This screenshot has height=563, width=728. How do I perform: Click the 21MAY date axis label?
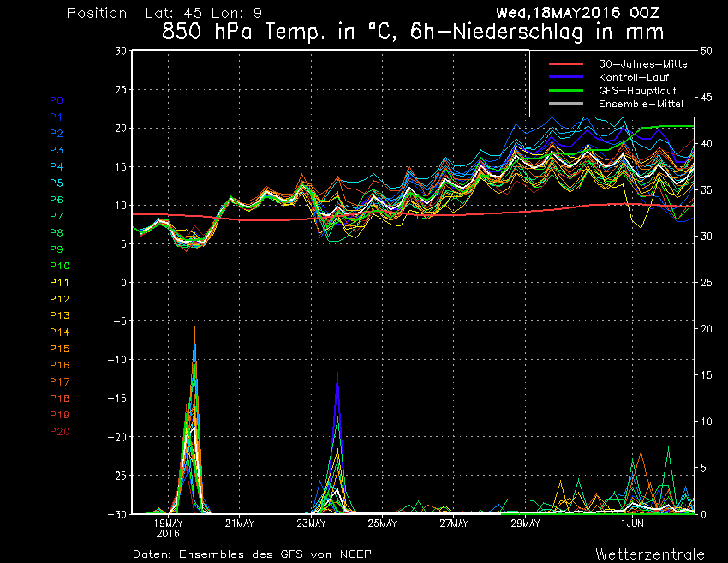240,524
